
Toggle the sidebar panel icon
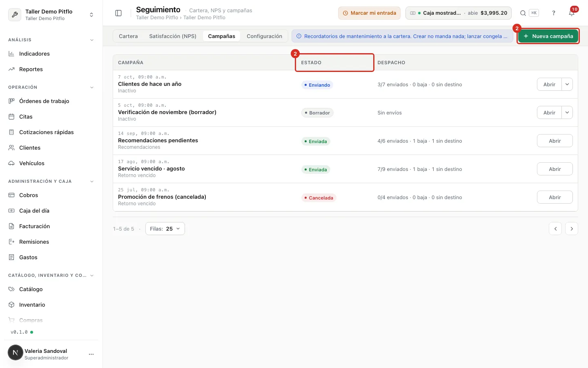pos(118,13)
